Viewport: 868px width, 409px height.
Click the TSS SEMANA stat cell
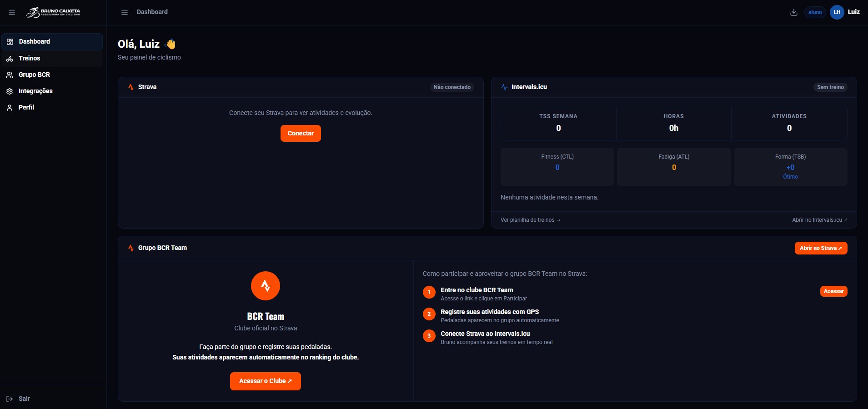[x=558, y=124]
